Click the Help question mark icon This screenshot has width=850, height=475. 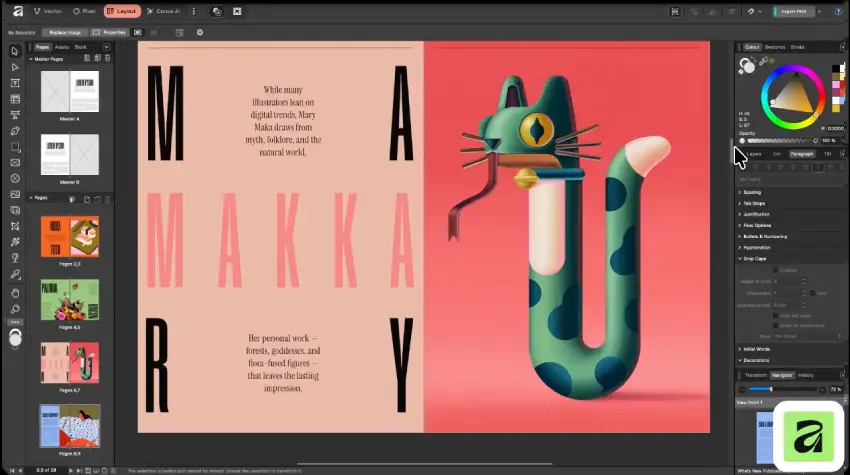[838, 11]
